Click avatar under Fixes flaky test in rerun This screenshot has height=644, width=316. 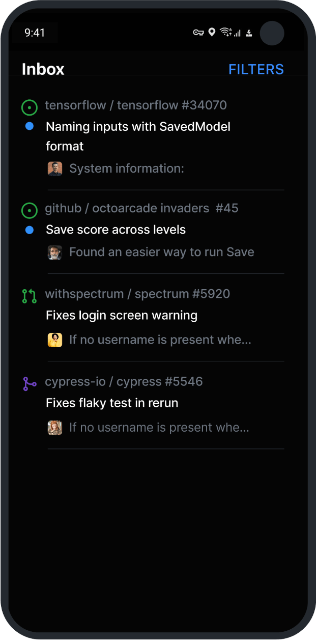pyautogui.click(x=55, y=428)
